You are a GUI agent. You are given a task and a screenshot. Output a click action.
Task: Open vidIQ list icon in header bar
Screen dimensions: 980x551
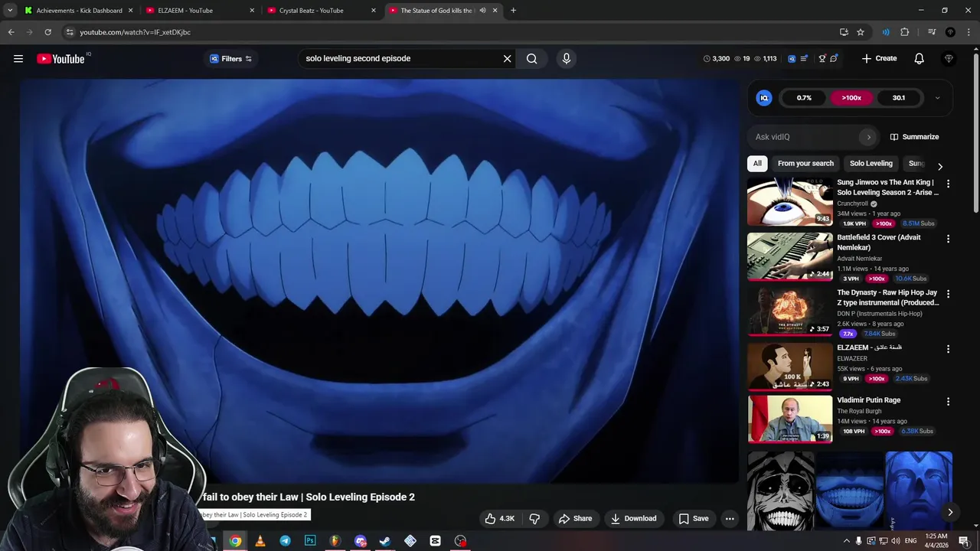pyautogui.click(x=804, y=59)
